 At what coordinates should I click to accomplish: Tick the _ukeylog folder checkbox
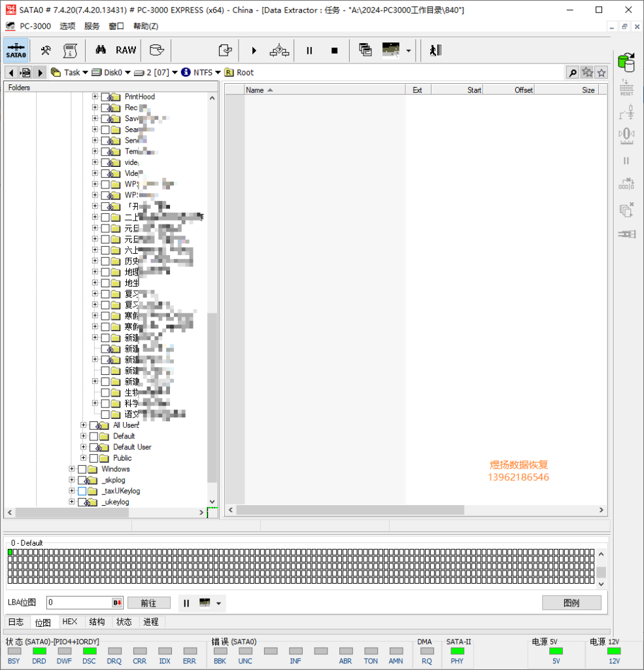pos(82,502)
